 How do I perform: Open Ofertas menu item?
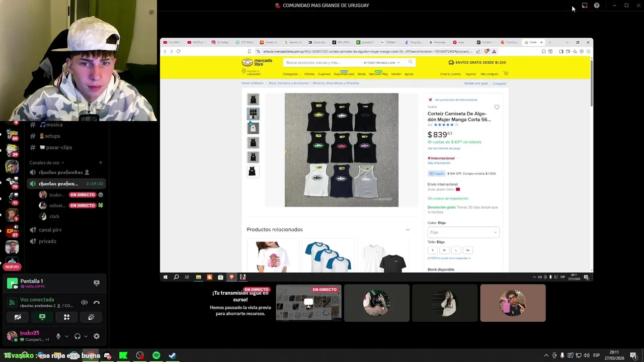pyautogui.click(x=309, y=74)
